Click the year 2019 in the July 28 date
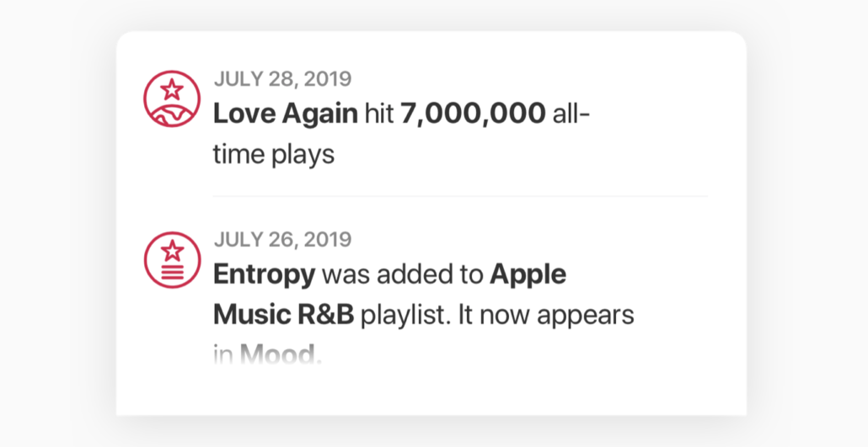Viewport: 868px width, 447px height. (327, 79)
